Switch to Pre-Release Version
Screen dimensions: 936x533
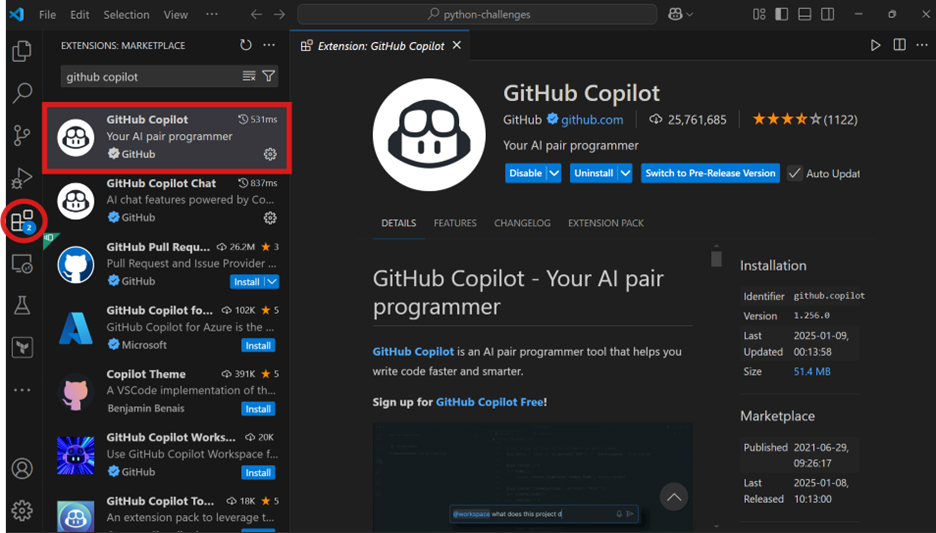[x=710, y=173]
